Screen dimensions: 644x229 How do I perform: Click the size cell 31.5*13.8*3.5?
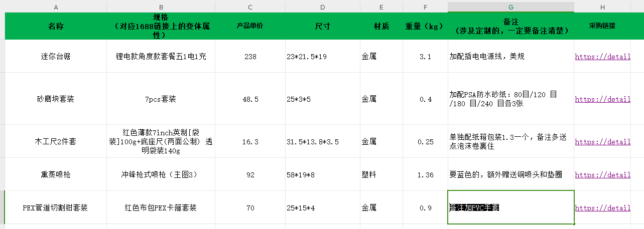point(322,142)
